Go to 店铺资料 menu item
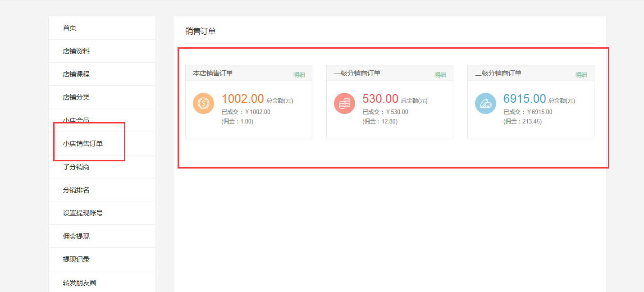The image size is (644, 292). 102,51
